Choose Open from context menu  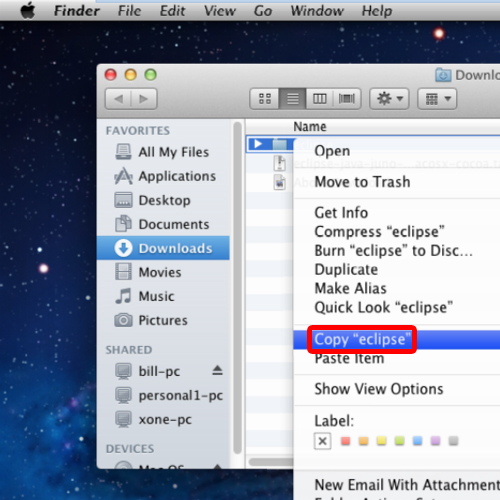397,151
